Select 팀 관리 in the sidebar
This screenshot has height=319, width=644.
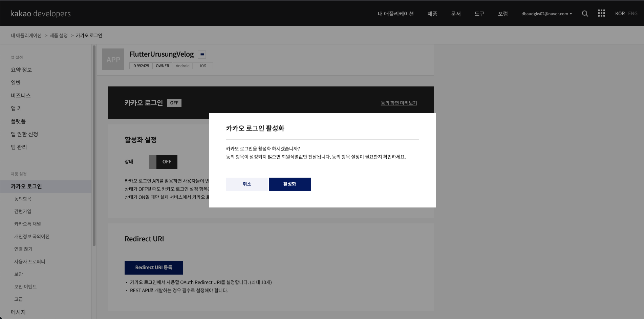point(19,147)
